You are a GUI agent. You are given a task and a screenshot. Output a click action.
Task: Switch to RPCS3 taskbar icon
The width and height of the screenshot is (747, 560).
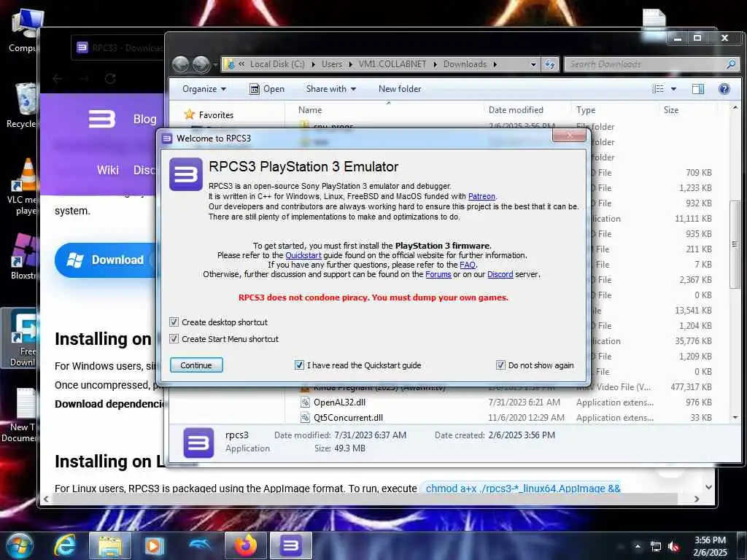click(x=290, y=545)
